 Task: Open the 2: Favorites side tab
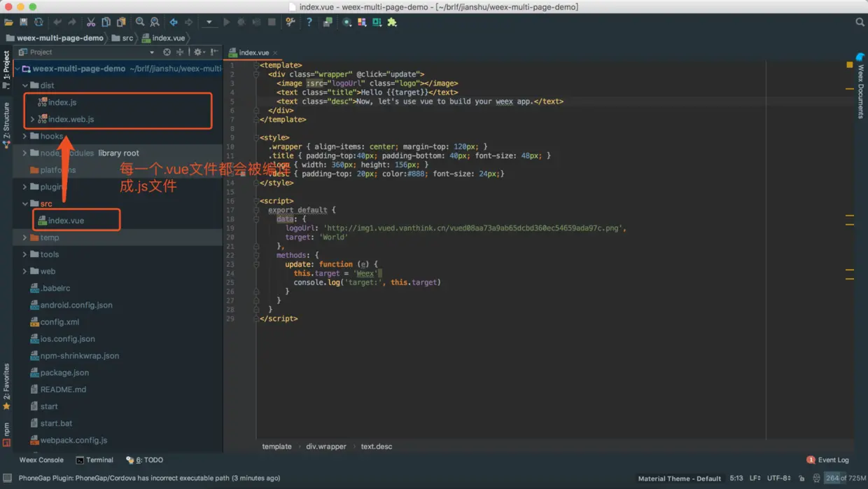(6, 387)
